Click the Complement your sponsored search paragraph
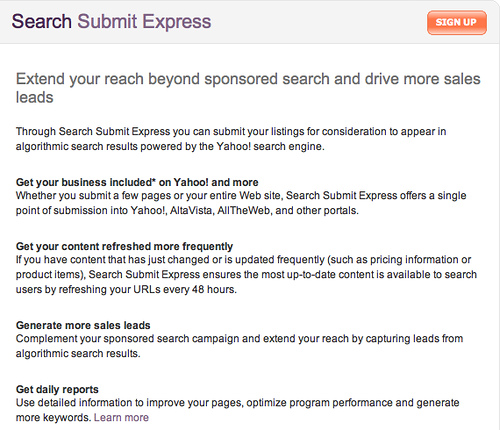 [239, 346]
